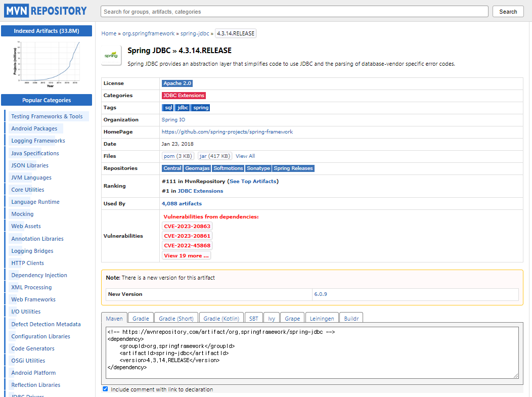Open JSON Libraries category

30,165
